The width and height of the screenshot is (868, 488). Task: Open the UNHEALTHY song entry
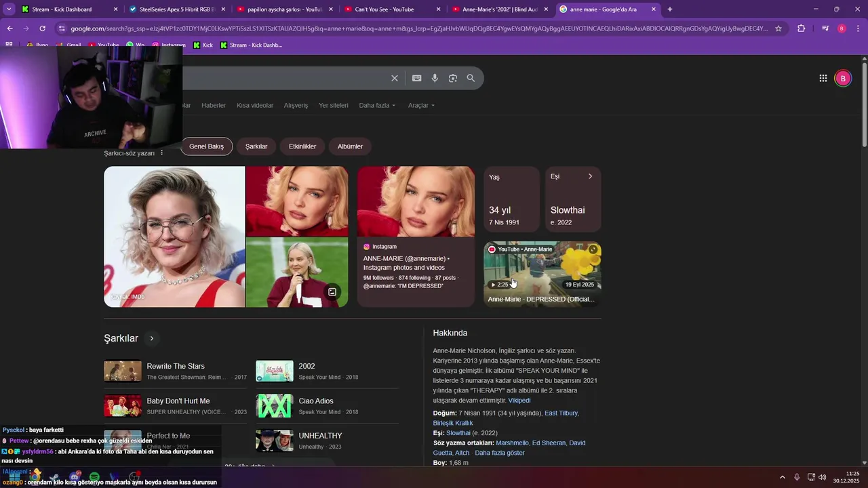(x=327, y=441)
